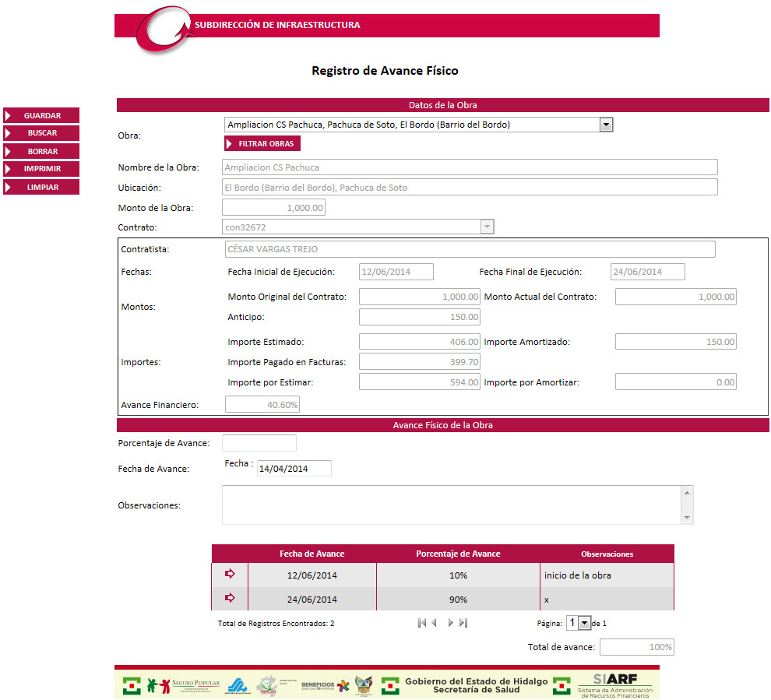Click the Subdirección de Infraestructura logo
This screenshot has width=771, height=700.
coord(162,33)
